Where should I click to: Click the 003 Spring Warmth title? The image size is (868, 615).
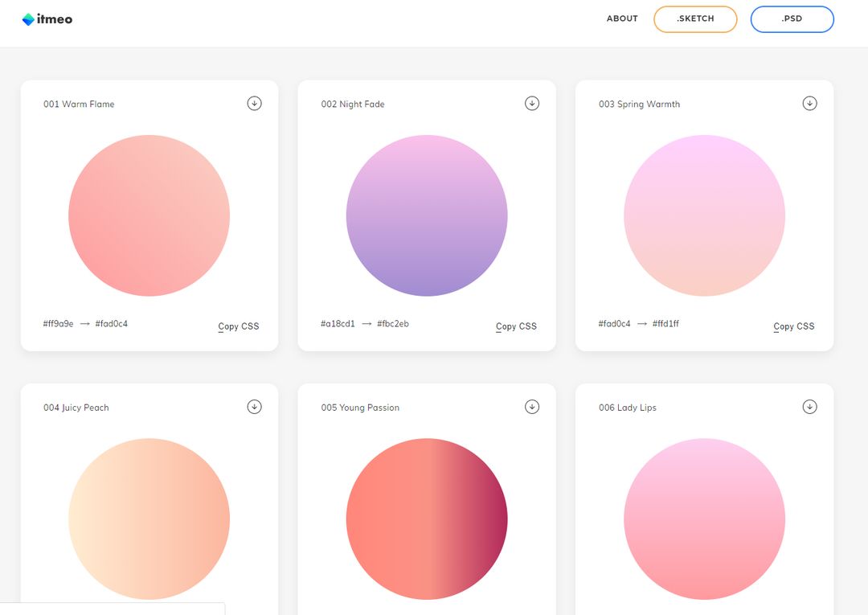tap(640, 104)
